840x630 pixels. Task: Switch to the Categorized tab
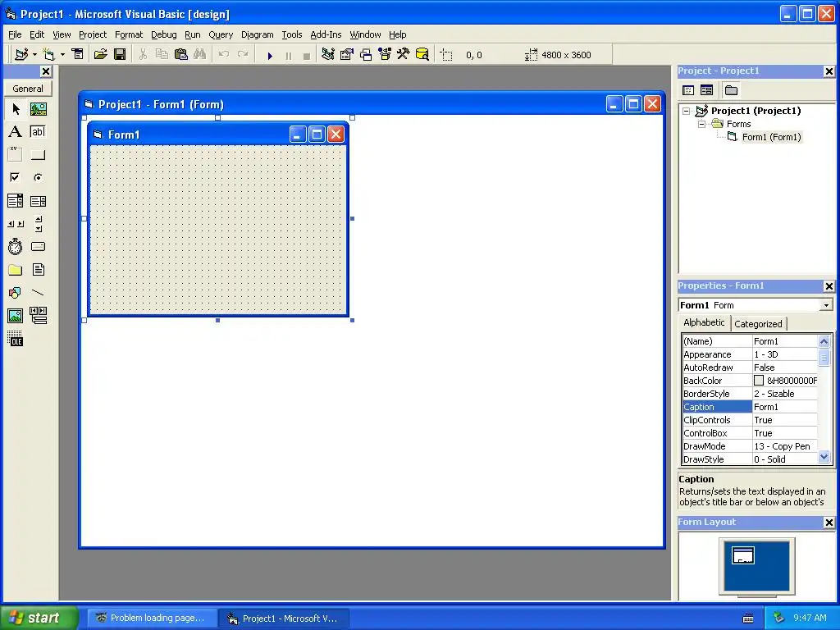(758, 324)
